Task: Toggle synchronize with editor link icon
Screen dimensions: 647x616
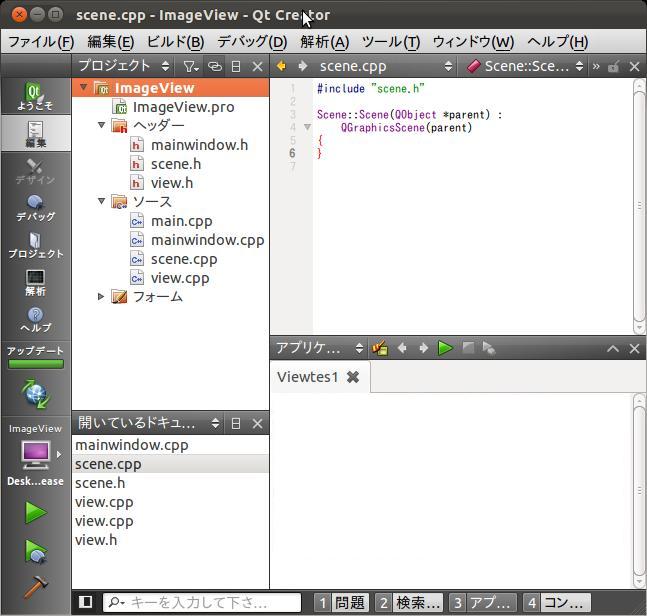Action: [x=215, y=66]
